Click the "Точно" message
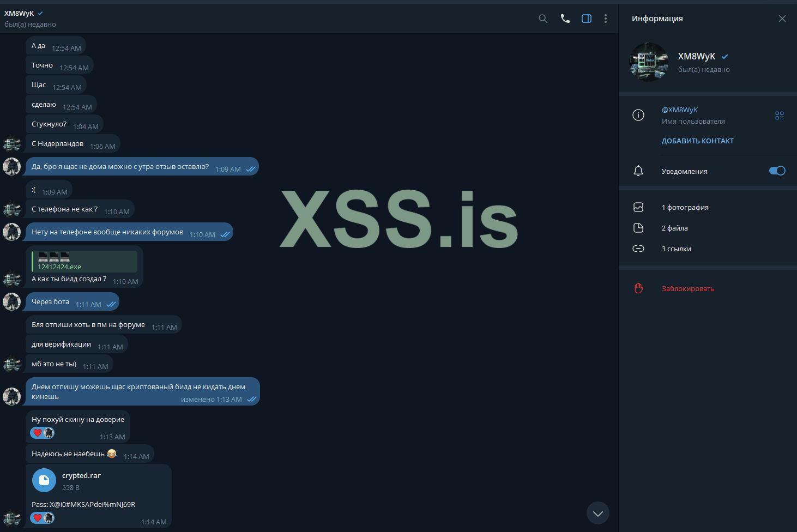797x532 pixels. [59, 65]
